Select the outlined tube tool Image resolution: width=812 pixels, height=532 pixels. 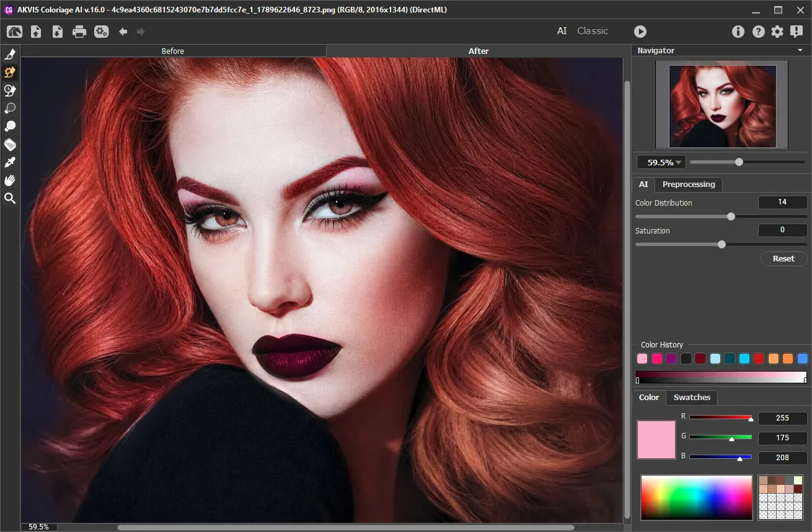10,108
